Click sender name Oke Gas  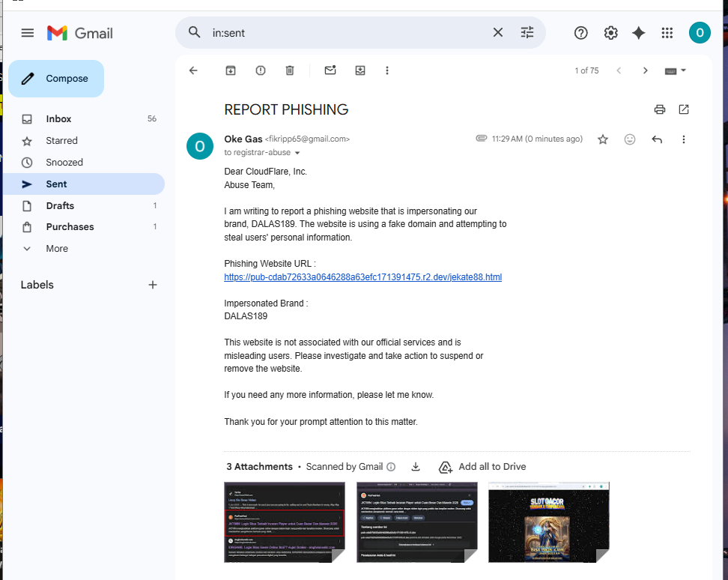[243, 139]
